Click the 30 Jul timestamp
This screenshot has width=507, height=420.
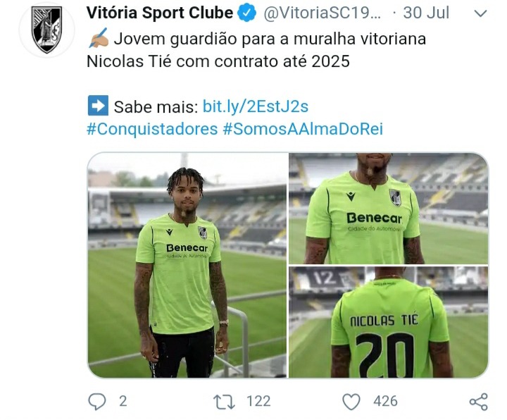click(426, 13)
